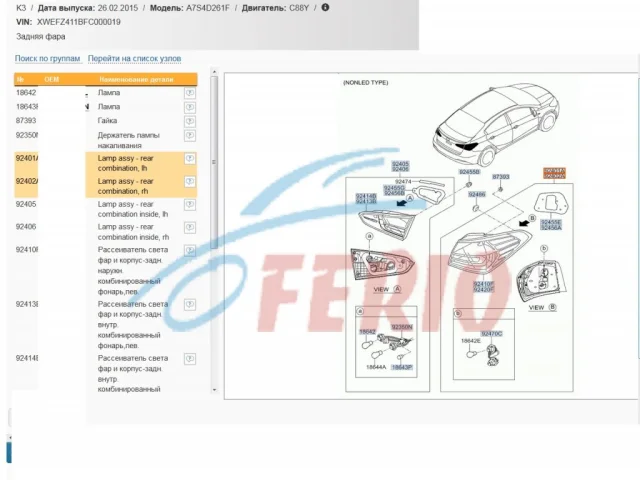Click info icon for rear combination inside, lh
Screen dimensions: 640x480
tap(189, 204)
